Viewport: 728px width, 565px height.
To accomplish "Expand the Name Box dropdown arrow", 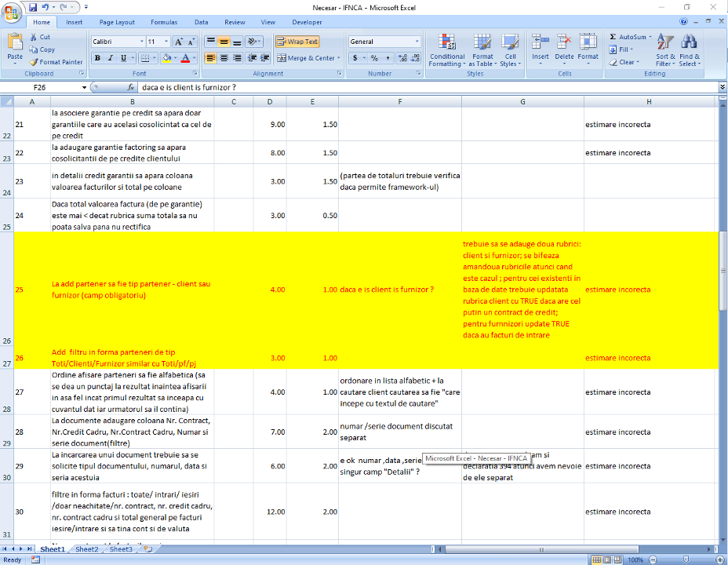I will click(x=84, y=87).
